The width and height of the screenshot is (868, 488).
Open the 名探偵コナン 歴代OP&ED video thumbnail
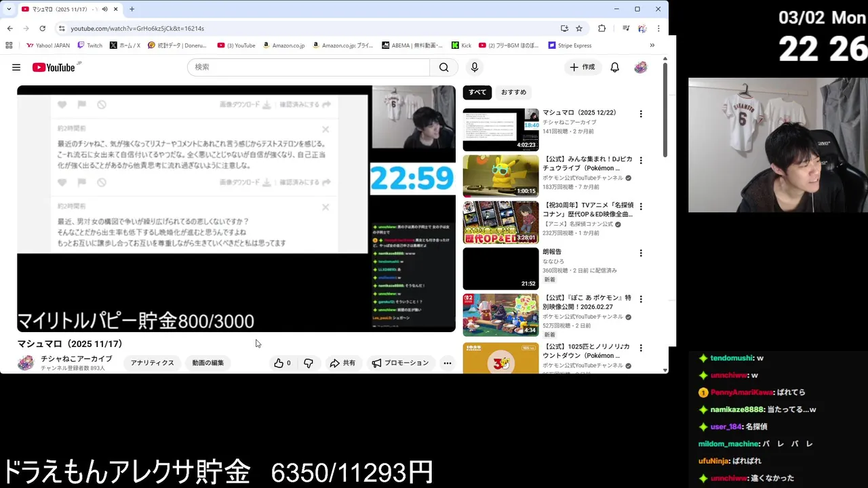click(x=500, y=222)
